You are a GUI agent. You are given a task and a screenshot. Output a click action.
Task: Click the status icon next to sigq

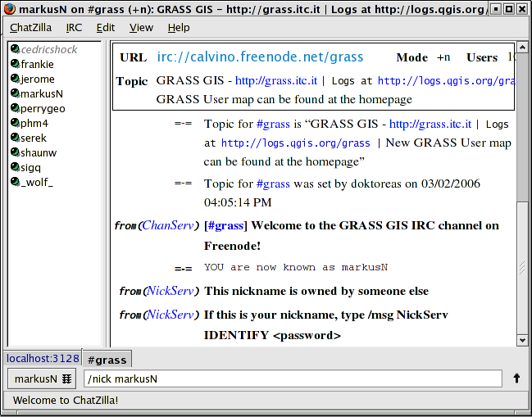pyautogui.click(x=16, y=167)
